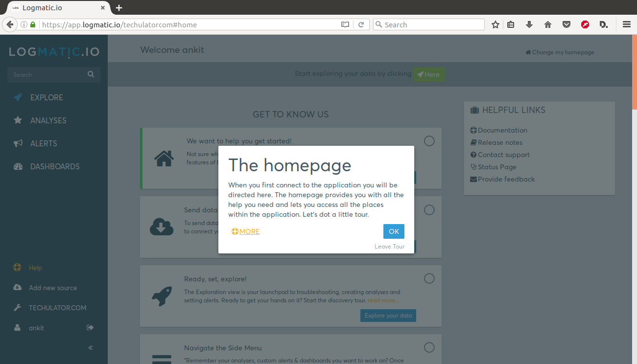The image size is (637, 364).
Task: Click the site information icon in the address bar
Action: coord(24,24)
